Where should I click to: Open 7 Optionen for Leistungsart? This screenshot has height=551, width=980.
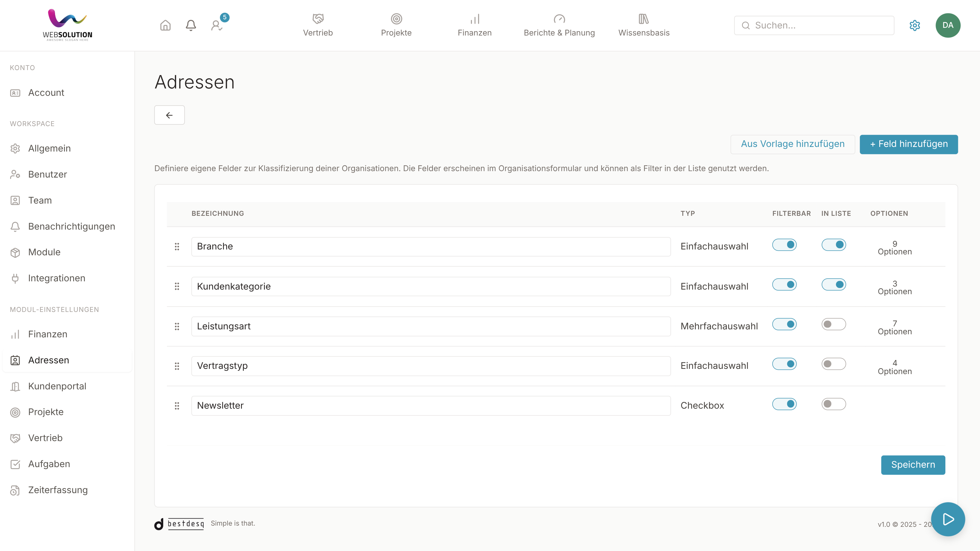coord(894,328)
